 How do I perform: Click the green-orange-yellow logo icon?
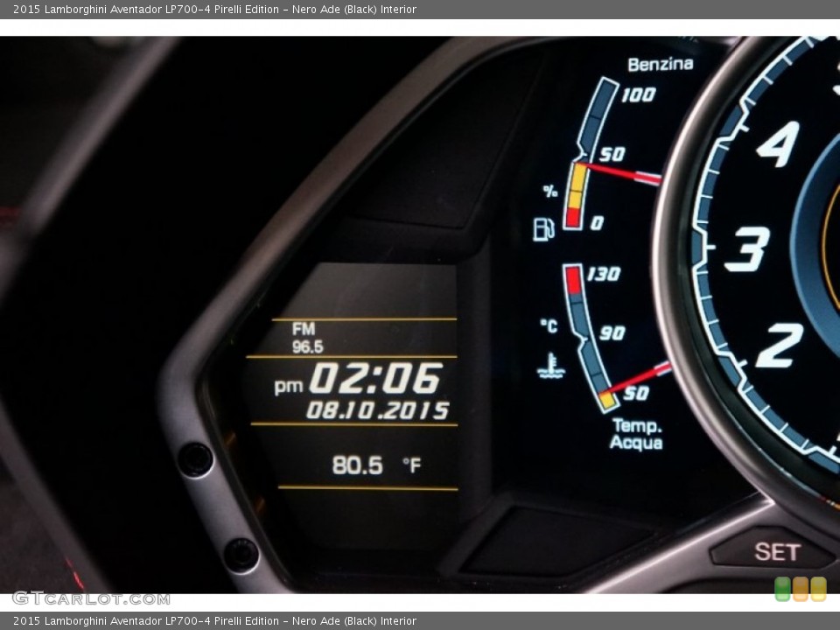801,589
